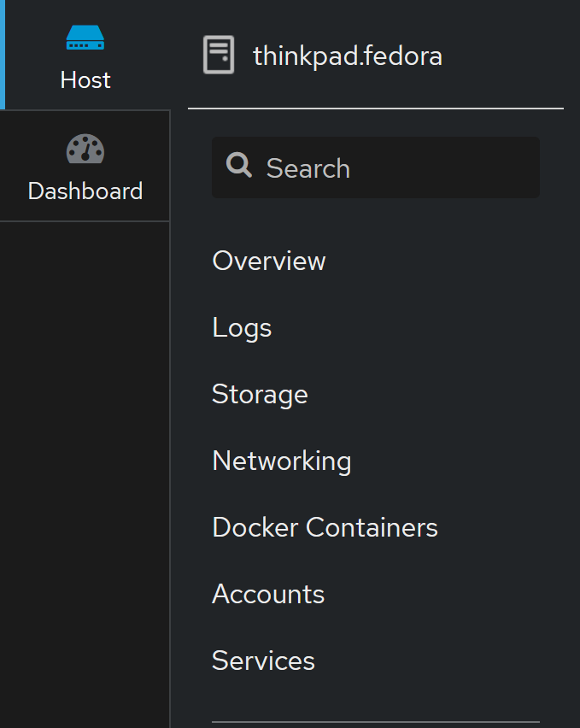Open the Accounts page

268,594
